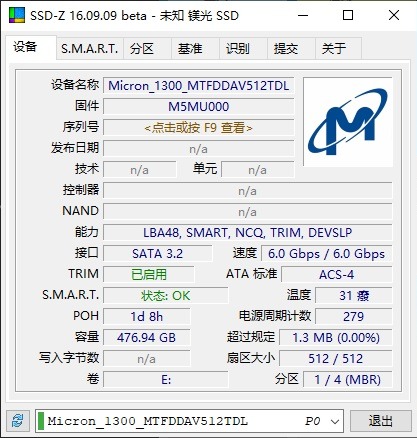Image resolution: width=417 pixels, height=438 pixels.
Task: Minimize the SSD-Z window
Action: [x=303, y=15]
